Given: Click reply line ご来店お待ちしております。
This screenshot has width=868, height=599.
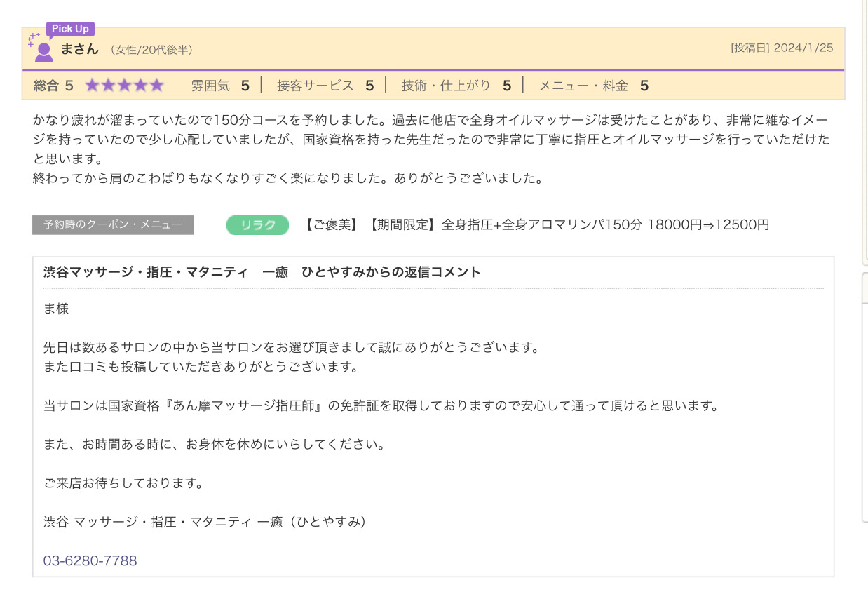Looking at the screenshot, I should click(123, 483).
